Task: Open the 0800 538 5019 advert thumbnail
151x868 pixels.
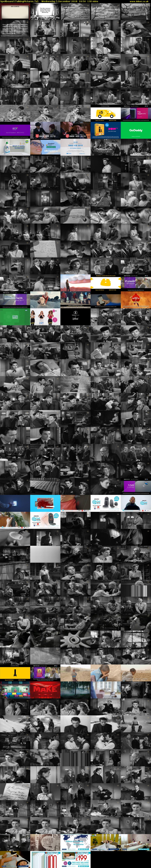Action: (x=75, y=147)
